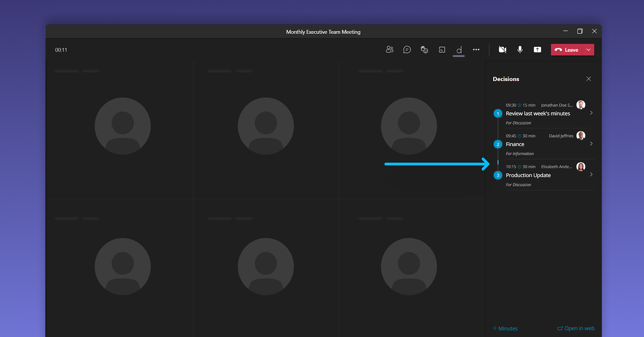Select the Decisions app in the toolbar
Screen dimensions: 644x337
click(x=458, y=49)
